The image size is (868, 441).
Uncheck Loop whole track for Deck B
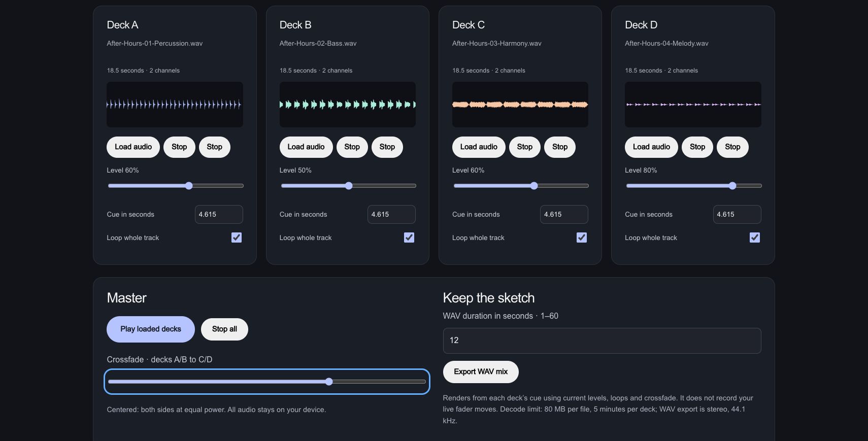point(409,238)
